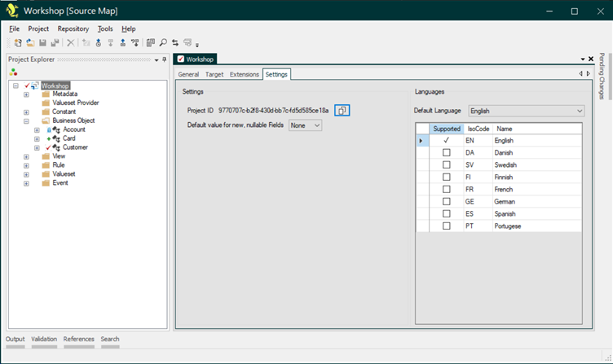Open the Validation panel at bottom

[43, 339]
